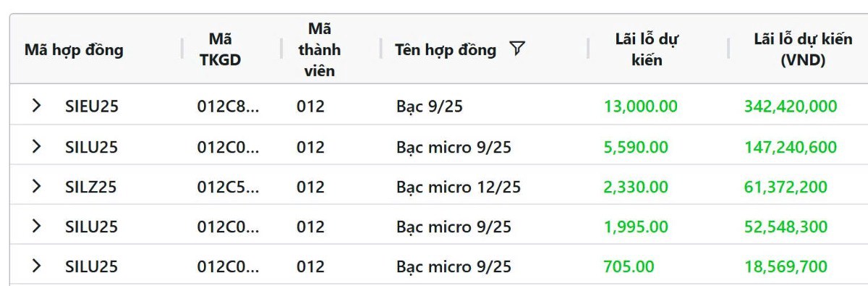Expand the SILU25 row with 1,995.00 profit
Image resolution: width=868 pixels, height=286 pixels.
(36, 226)
